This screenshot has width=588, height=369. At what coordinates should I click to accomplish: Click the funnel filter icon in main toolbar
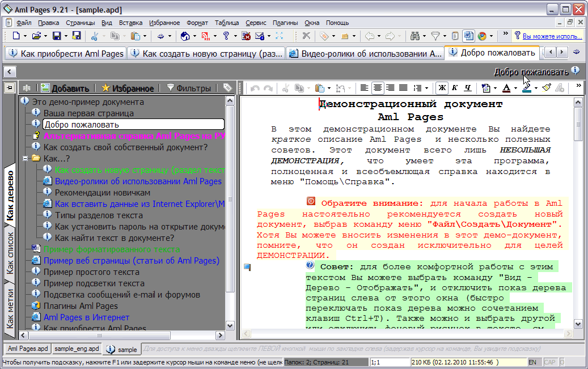435,36
